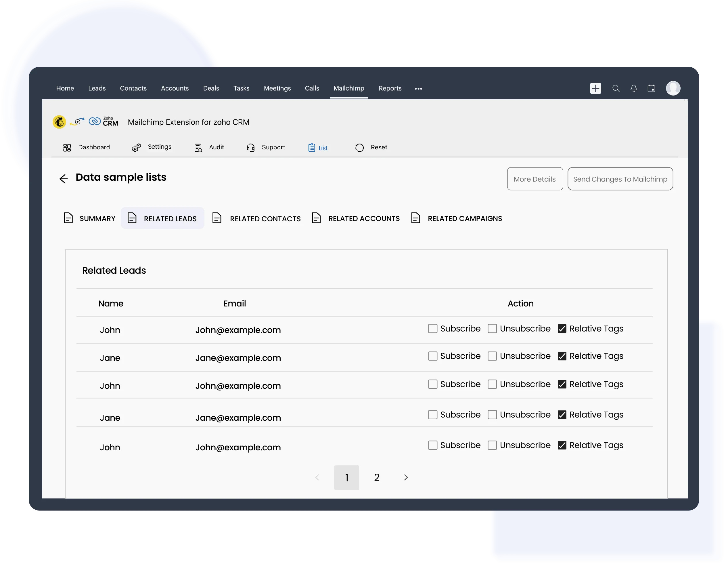Click the More Details button
This screenshot has height=564, width=728.
tap(535, 179)
